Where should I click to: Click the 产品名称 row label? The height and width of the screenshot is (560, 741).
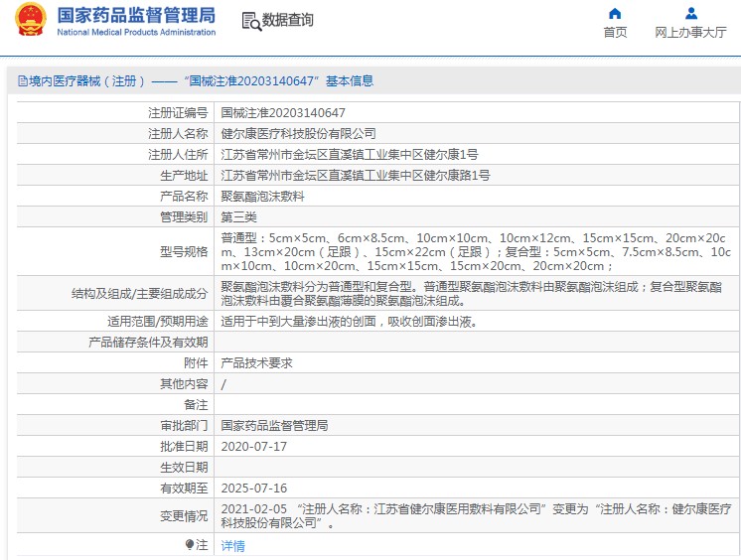coord(184,197)
